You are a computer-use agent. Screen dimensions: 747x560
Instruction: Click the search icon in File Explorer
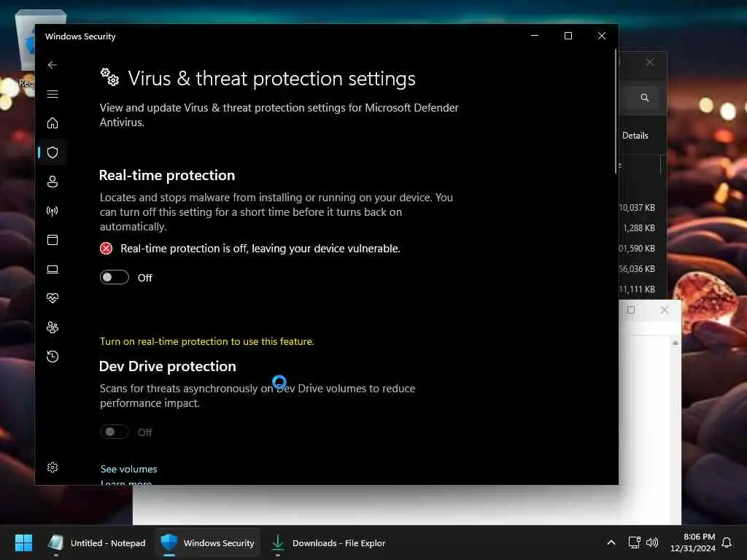(645, 98)
